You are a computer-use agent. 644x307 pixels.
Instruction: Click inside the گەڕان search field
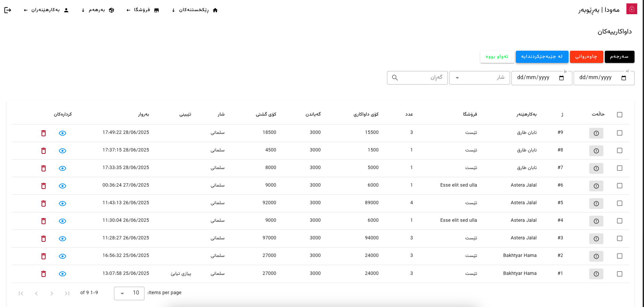(419, 77)
